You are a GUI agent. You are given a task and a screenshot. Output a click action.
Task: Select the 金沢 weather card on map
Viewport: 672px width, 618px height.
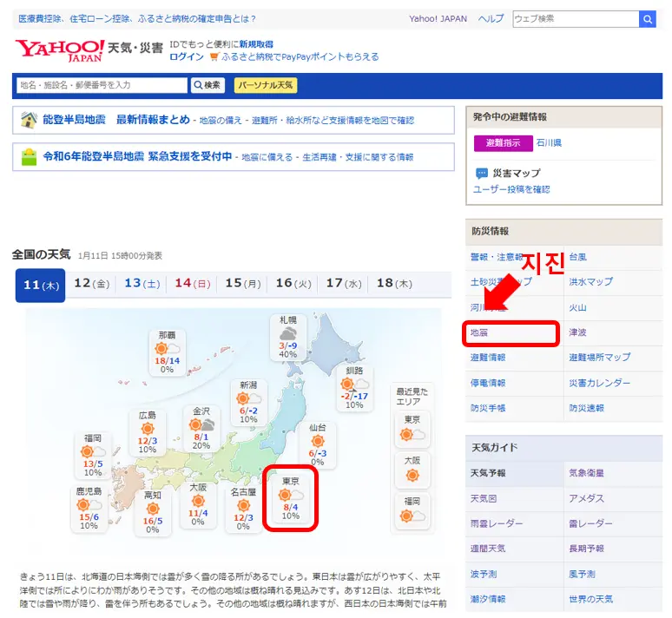pyautogui.click(x=201, y=428)
